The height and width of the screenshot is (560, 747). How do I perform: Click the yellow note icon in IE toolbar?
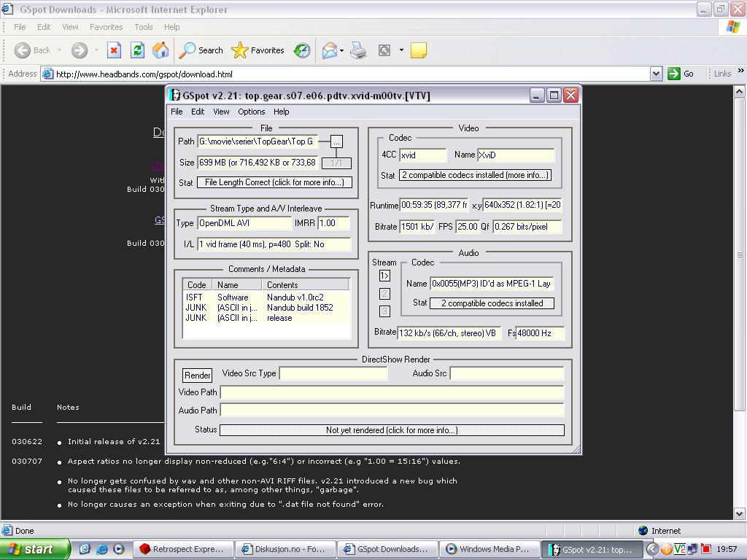[x=418, y=50]
